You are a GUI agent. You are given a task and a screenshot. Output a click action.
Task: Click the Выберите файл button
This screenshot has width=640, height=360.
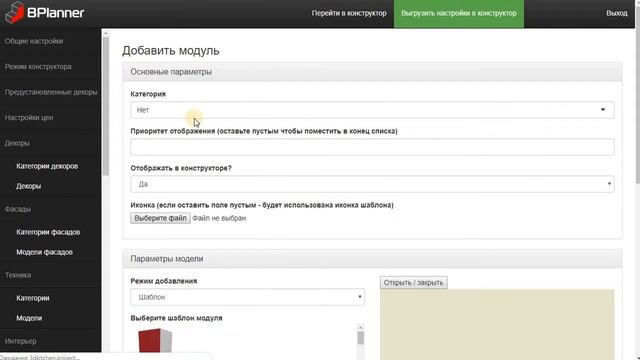click(x=160, y=218)
